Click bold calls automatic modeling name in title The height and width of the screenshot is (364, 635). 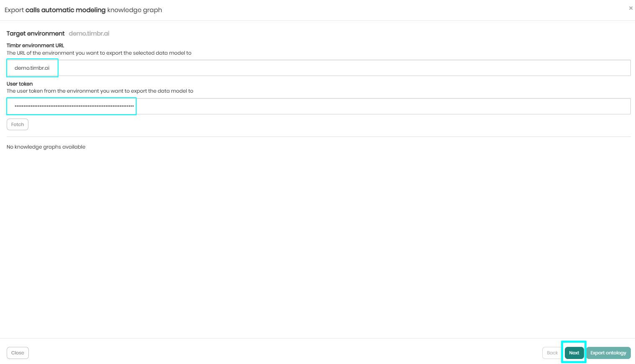(x=66, y=10)
